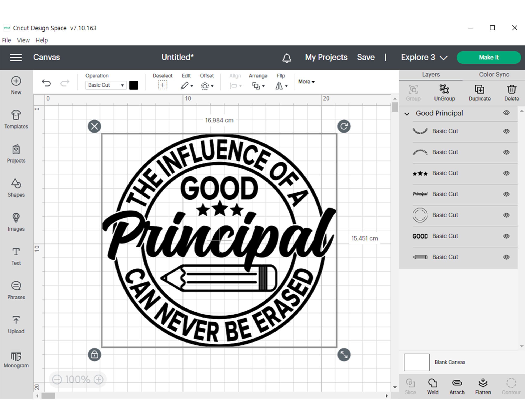Open the black operation color swatch
Viewport: 525px width, 420px height.
tap(133, 85)
